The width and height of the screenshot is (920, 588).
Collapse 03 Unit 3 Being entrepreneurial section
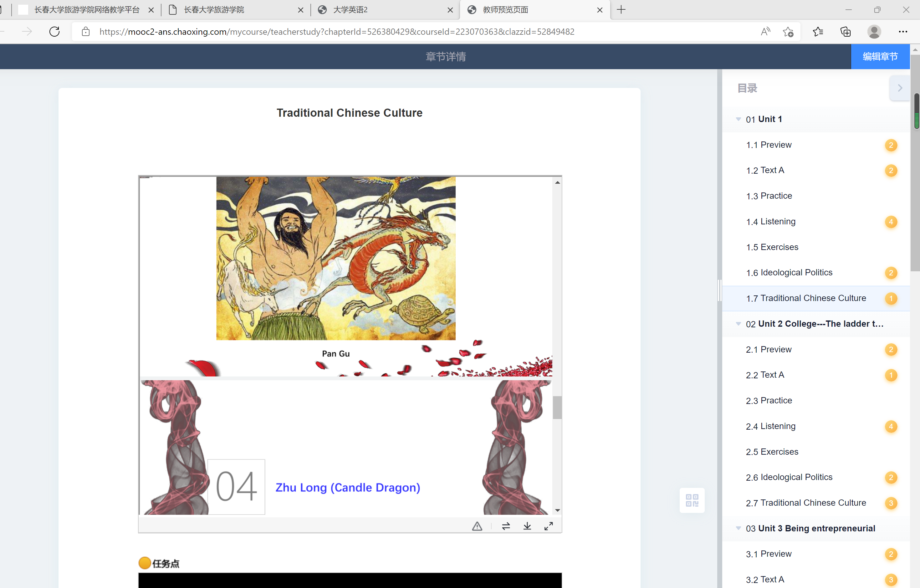point(738,528)
